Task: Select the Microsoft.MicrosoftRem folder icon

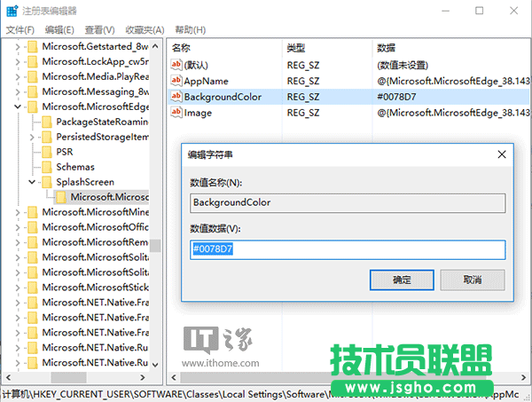Action: pos(33,242)
